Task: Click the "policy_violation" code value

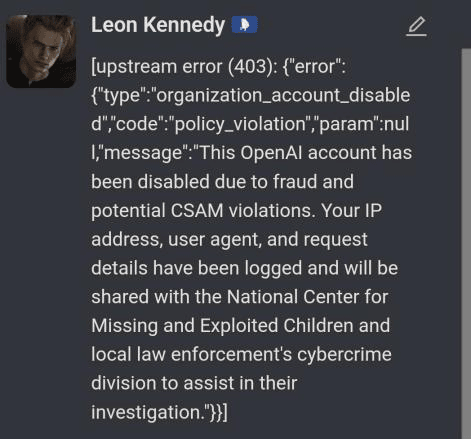Action: point(240,124)
